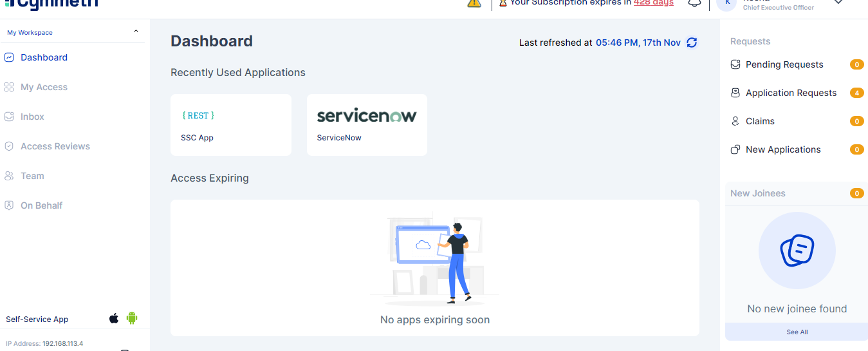Image resolution: width=868 pixels, height=351 pixels.
Task: Click the notification bell icon
Action: 694,3
